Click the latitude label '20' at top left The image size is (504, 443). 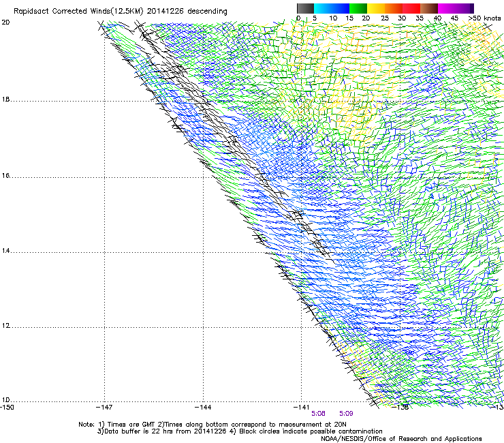click(x=5, y=22)
